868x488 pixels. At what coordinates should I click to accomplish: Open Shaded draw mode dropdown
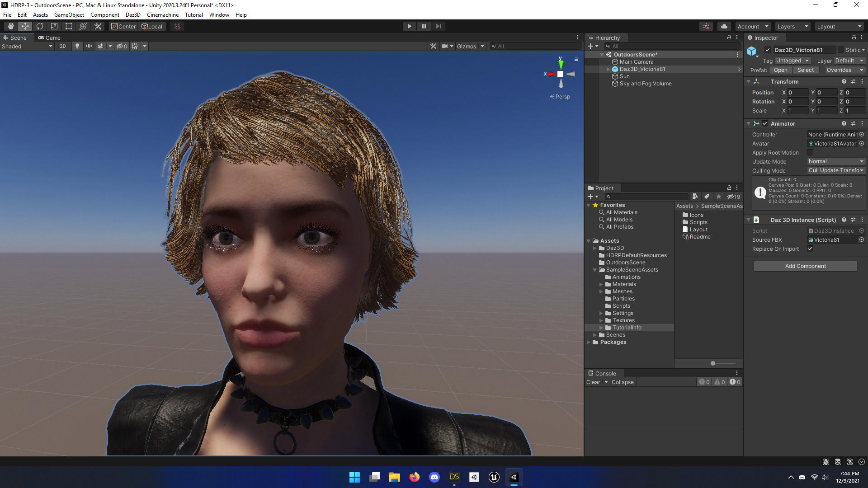coord(27,47)
